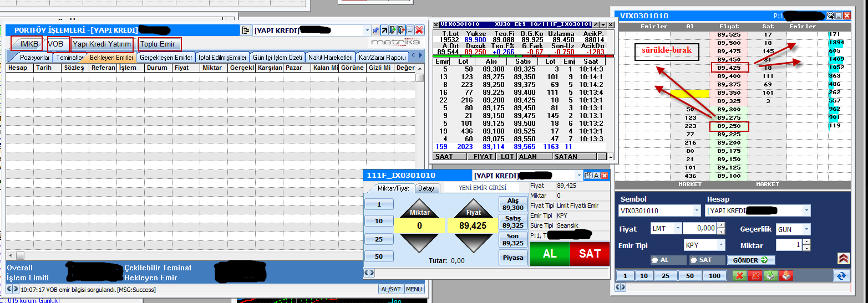Open the Gerçekleşen Emirler tab
The image size is (868, 303).
[166, 58]
